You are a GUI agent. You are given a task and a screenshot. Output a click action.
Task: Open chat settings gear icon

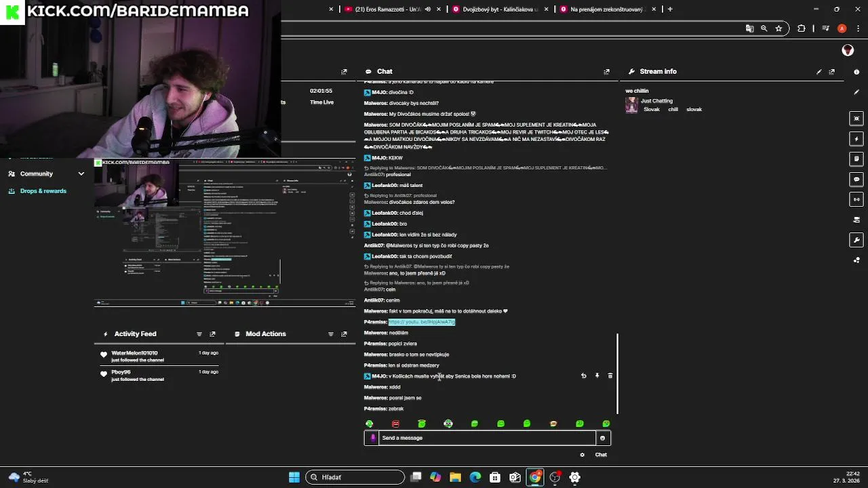[582, 455]
